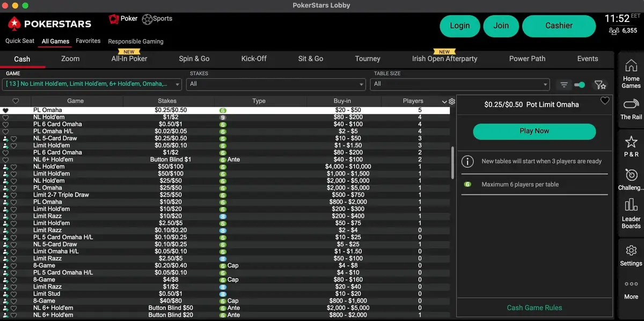Viewport: 644px width, 321px height.
Task: Click Play Now for Pot Limit Omaha
Action: [534, 131]
